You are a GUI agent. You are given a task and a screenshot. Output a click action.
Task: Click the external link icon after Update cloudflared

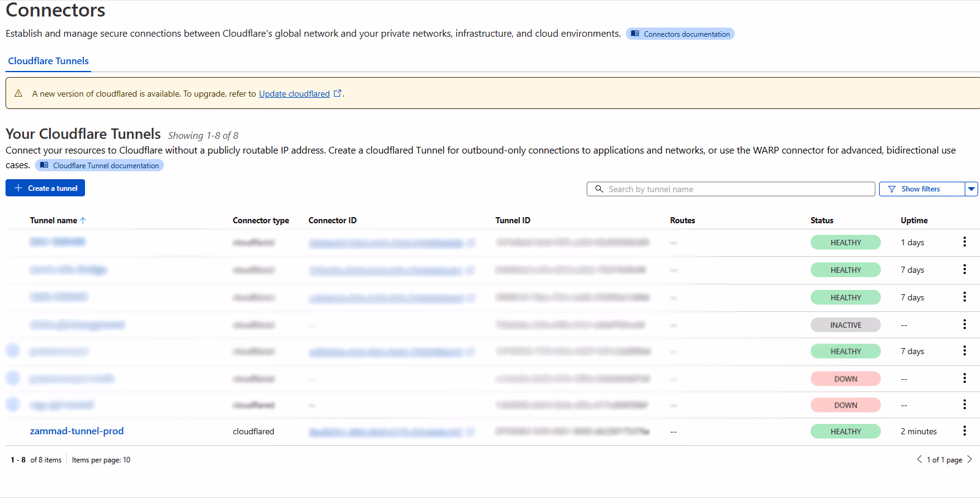(x=337, y=94)
